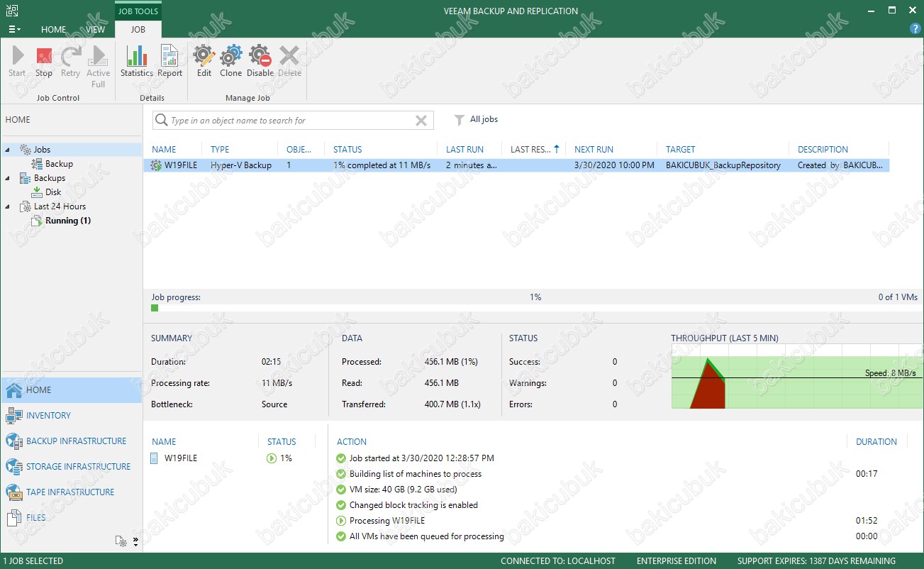Open job Statistics
Viewport: 924px width, 569px height.
point(137,61)
